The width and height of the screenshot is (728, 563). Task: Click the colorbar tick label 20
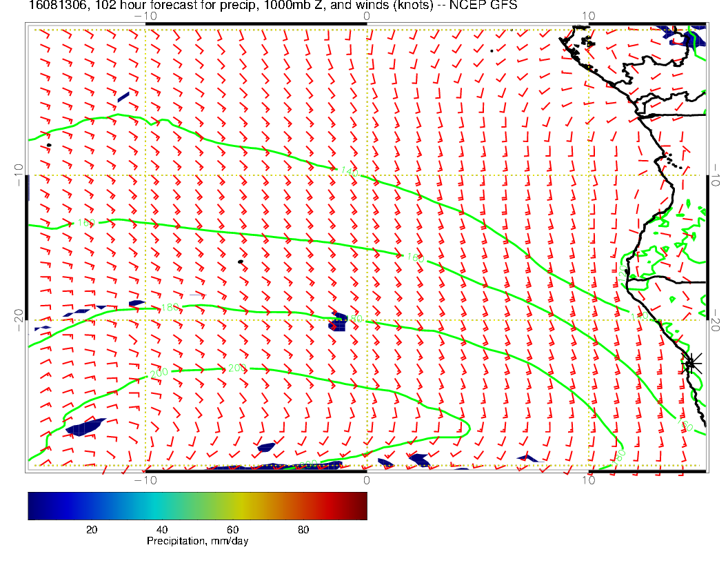[91, 529]
